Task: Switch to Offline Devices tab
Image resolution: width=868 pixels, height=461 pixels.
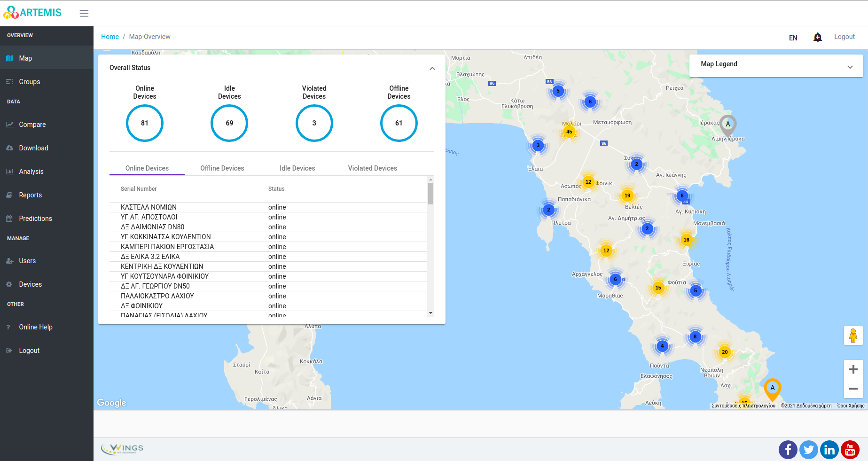Action: [222, 168]
